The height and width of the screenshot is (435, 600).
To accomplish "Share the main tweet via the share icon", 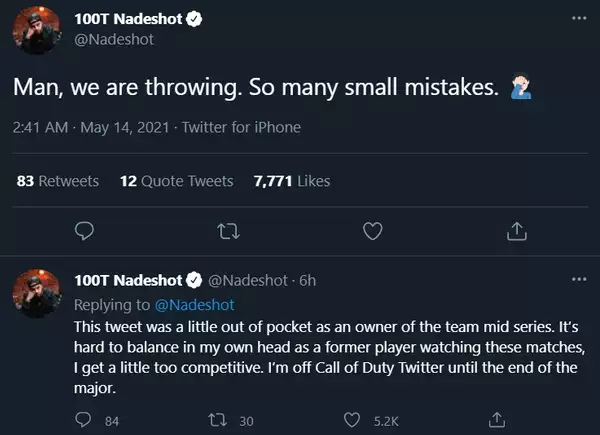I will (517, 231).
